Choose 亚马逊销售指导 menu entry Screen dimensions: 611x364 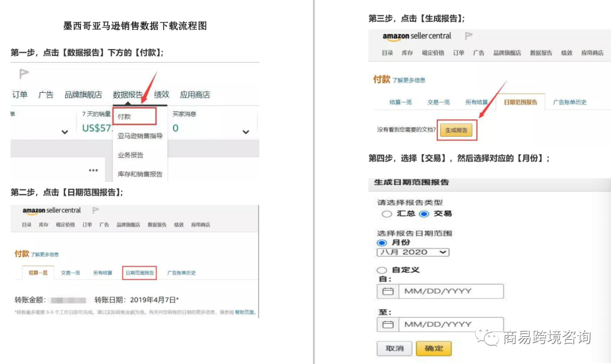140,136
